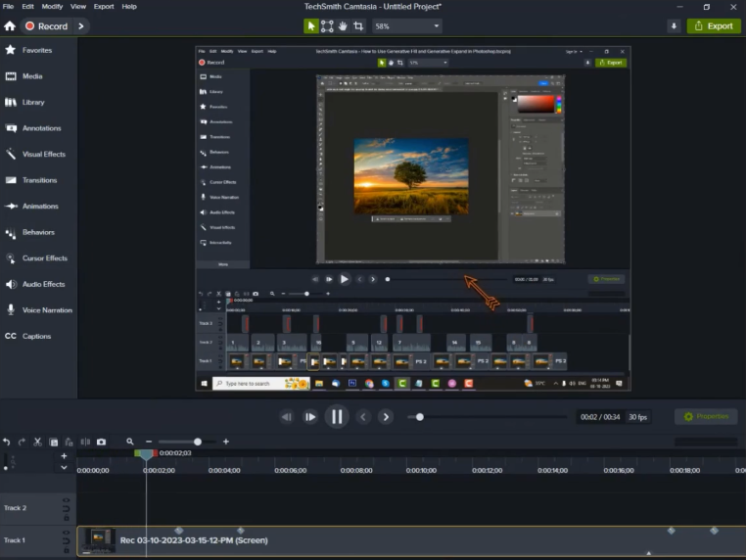Screen dimensions: 746x560
Task: Click the Cut scissors icon
Action: pyautogui.click(x=37, y=442)
